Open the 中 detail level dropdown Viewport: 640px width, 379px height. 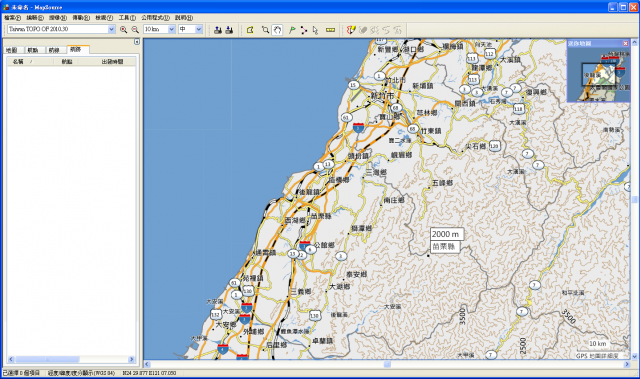[199, 29]
